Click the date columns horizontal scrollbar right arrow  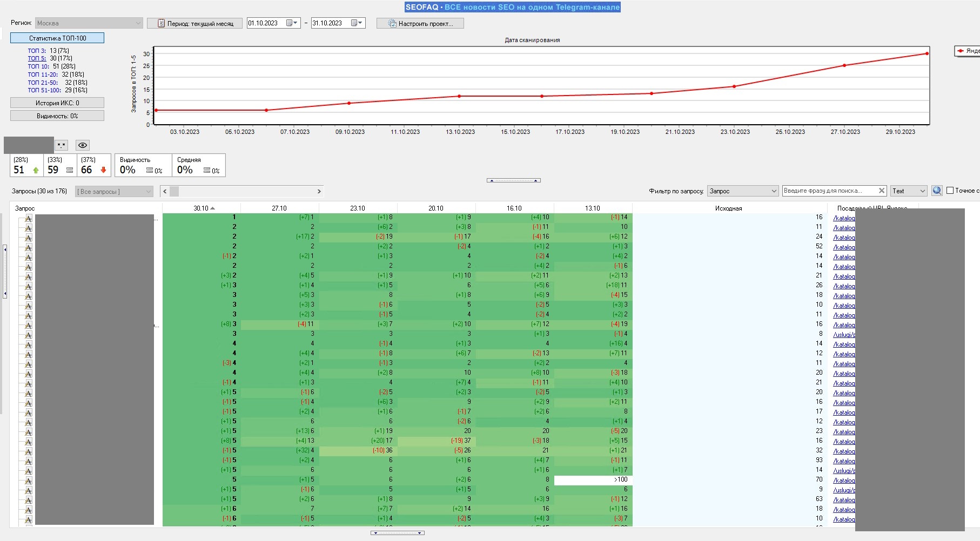pyautogui.click(x=319, y=191)
